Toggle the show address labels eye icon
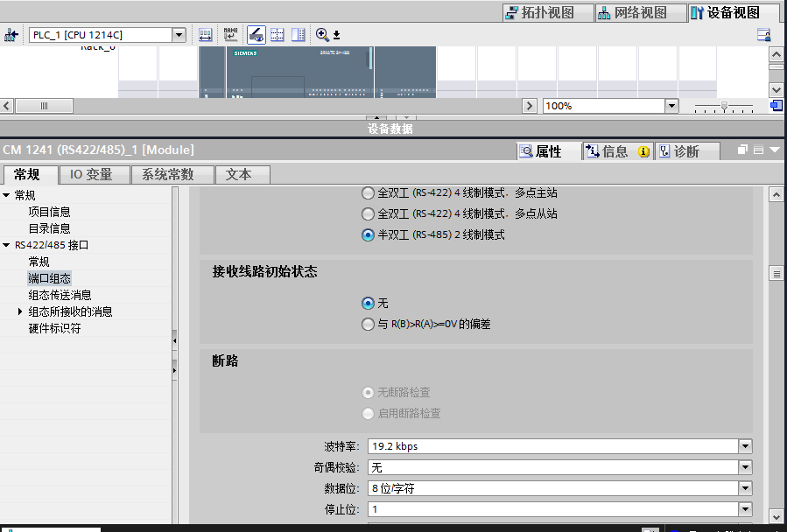The height and width of the screenshot is (532, 787). [x=256, y=35]
